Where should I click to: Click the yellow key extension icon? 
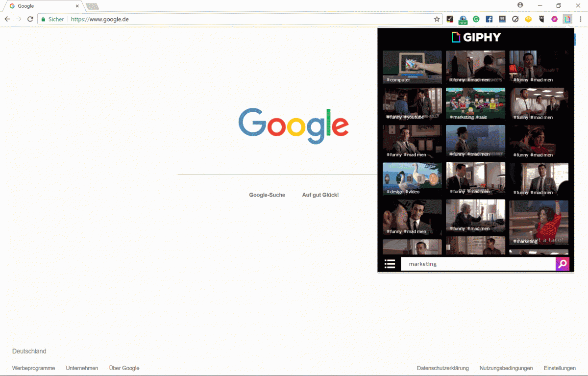tap(528, 19)
